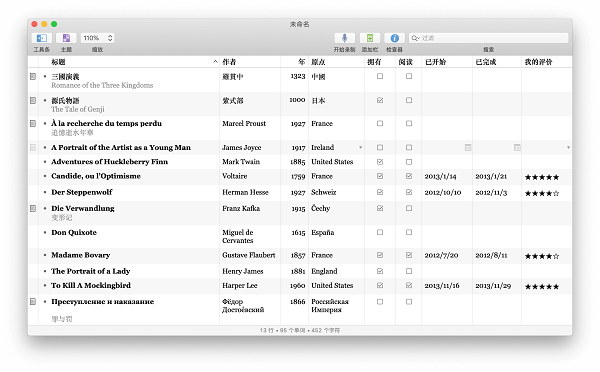Click author cell Miguel de Cervantes

pos(238,237)
